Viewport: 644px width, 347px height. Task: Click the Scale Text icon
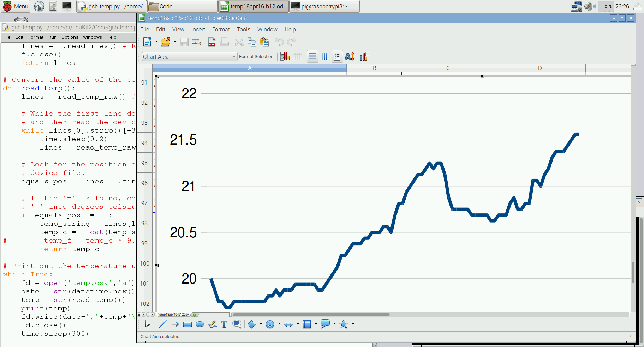point(350,57)
